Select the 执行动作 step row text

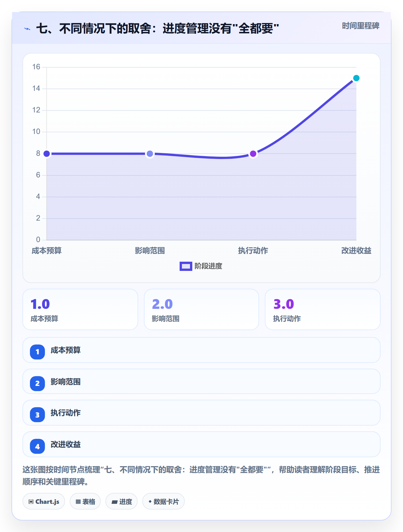[x=66, y=413]
